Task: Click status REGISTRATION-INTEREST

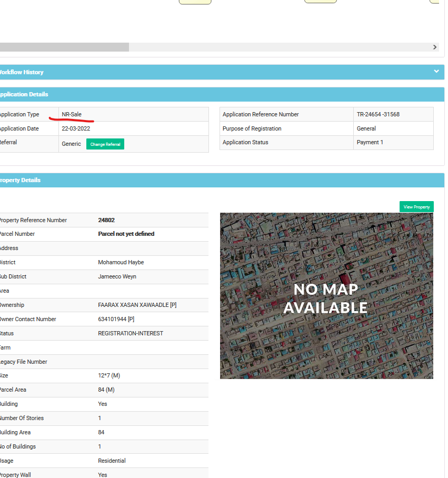Action: [131, 334]
